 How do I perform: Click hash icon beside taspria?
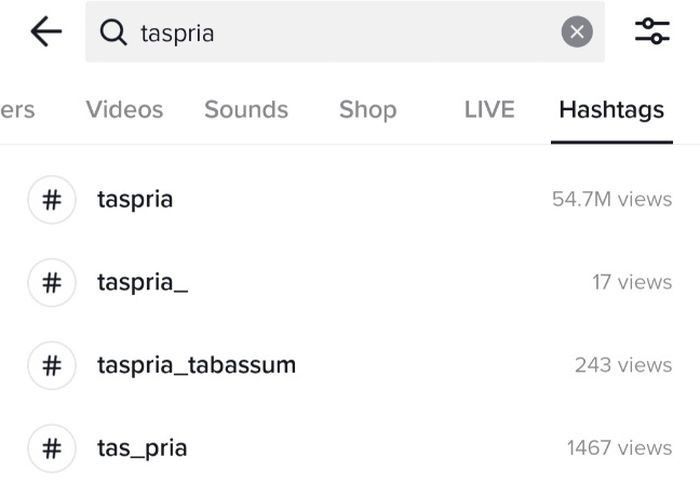[51, 199]
